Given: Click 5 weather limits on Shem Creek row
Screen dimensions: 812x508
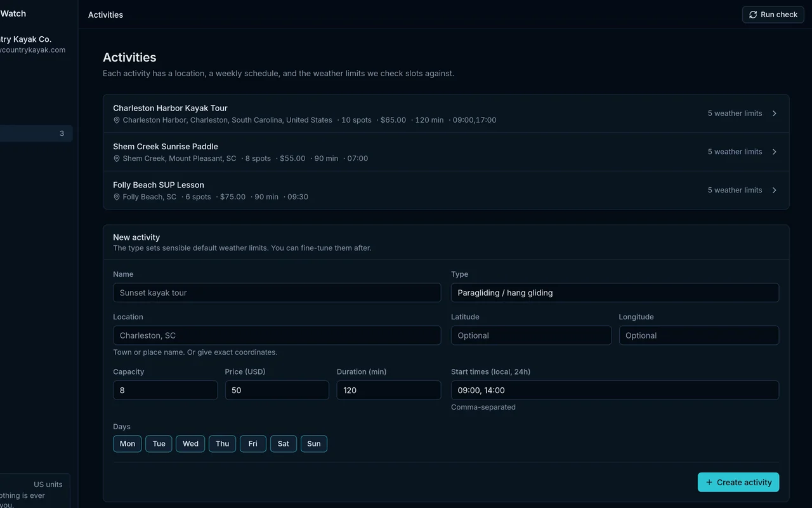Looking at the screenshot, I should pos(735,152).
